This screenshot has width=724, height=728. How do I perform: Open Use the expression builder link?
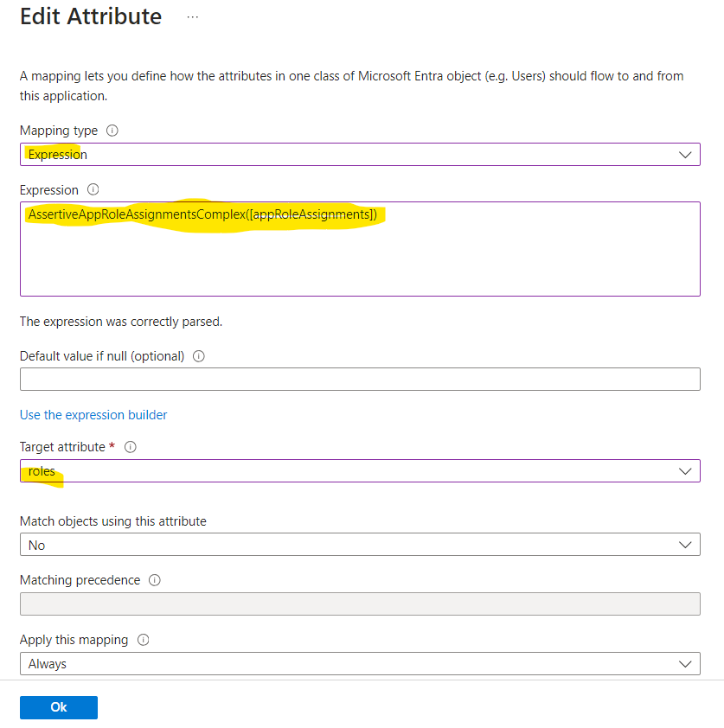93,415
